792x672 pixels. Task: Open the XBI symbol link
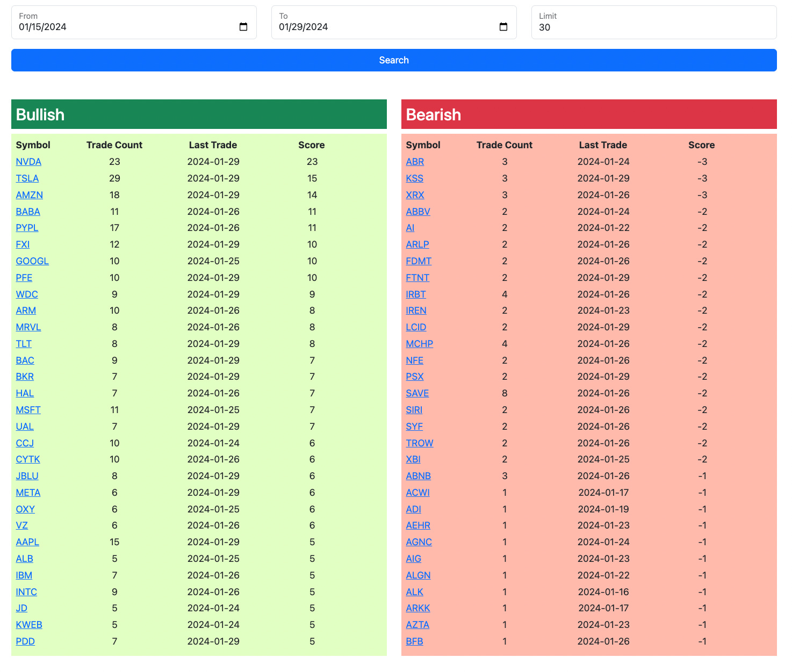(413, 459)
